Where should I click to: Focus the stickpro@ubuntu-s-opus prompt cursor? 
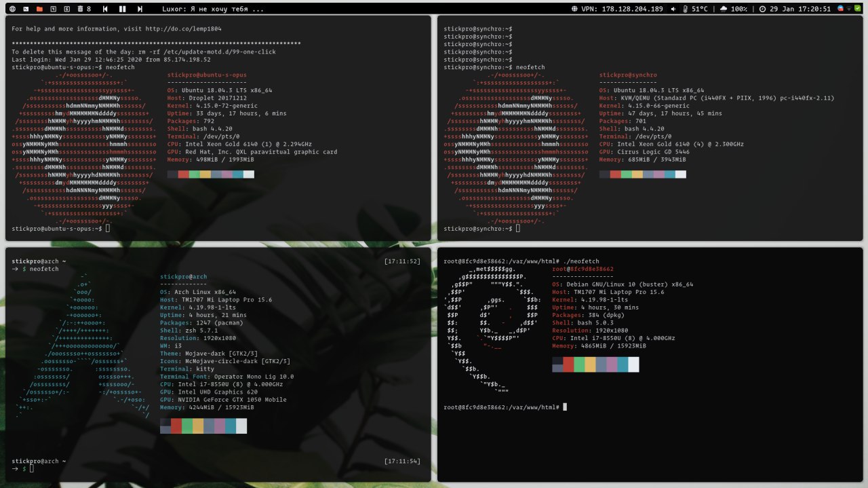coord(107,229)
